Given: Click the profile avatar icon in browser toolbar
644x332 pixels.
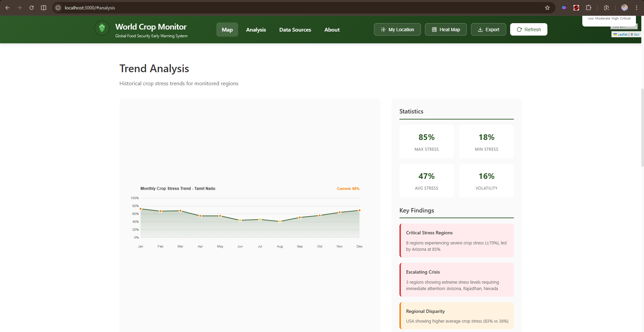Looking at the screenshot, I should (625, 8).
